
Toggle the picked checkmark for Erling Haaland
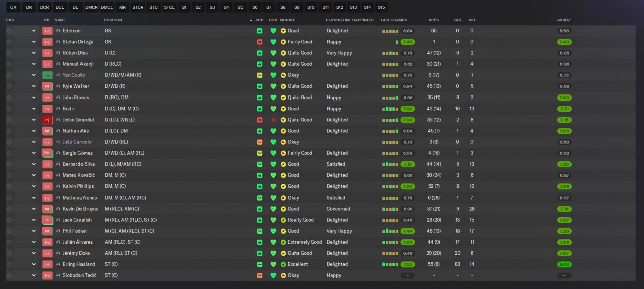[9, 264]
